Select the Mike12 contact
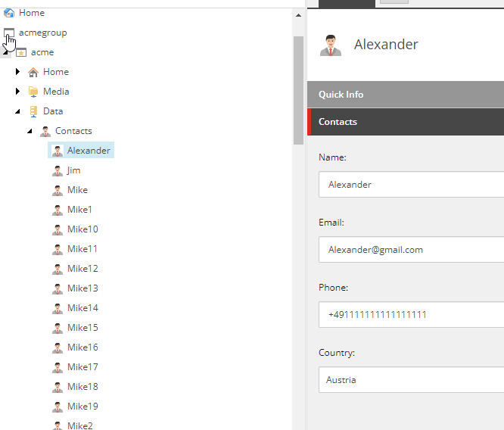The image size is (504, 430). click(82, 269)
